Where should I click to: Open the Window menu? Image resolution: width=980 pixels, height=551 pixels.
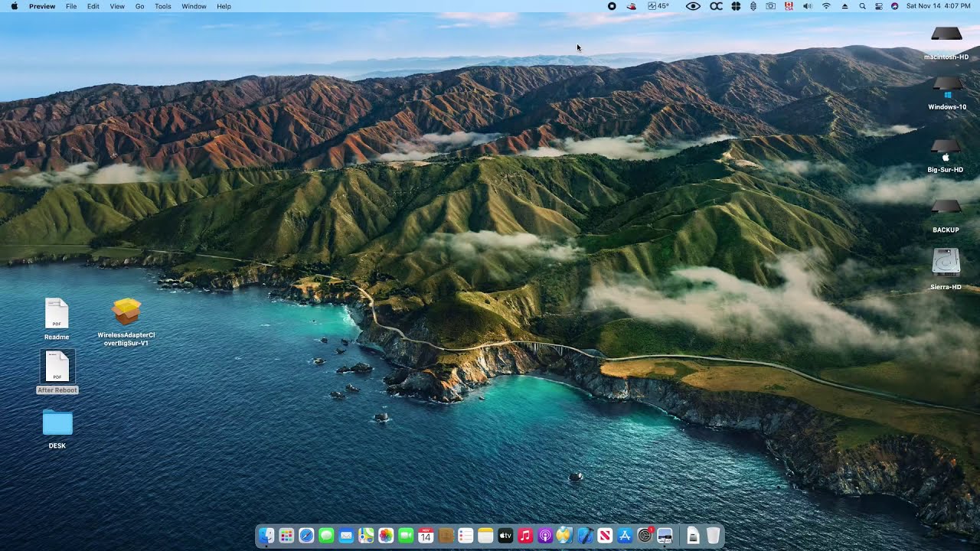tap(194, 6)
